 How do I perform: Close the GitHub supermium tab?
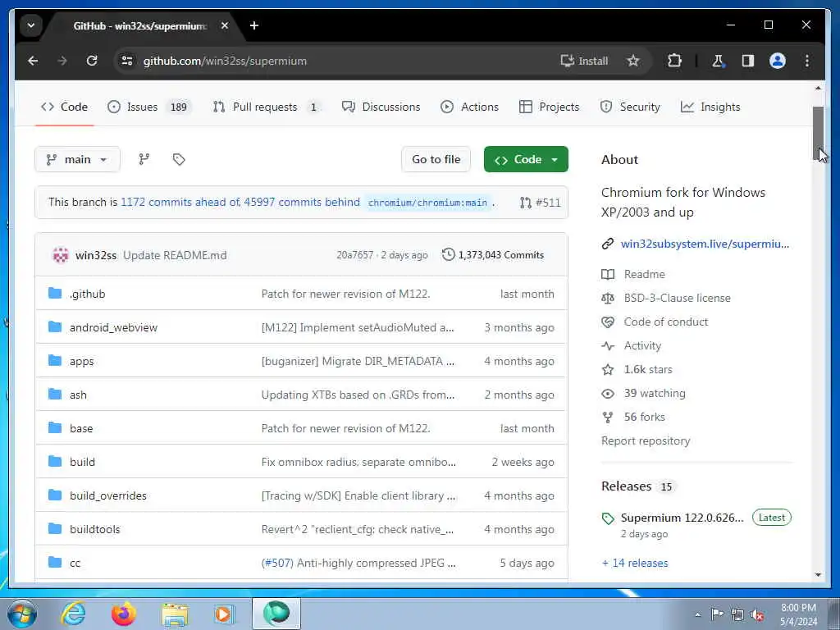(225, 25)
